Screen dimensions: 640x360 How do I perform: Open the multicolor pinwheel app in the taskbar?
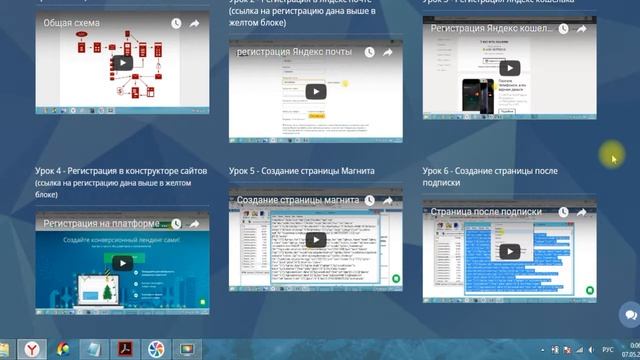click(x=156, y=349)
